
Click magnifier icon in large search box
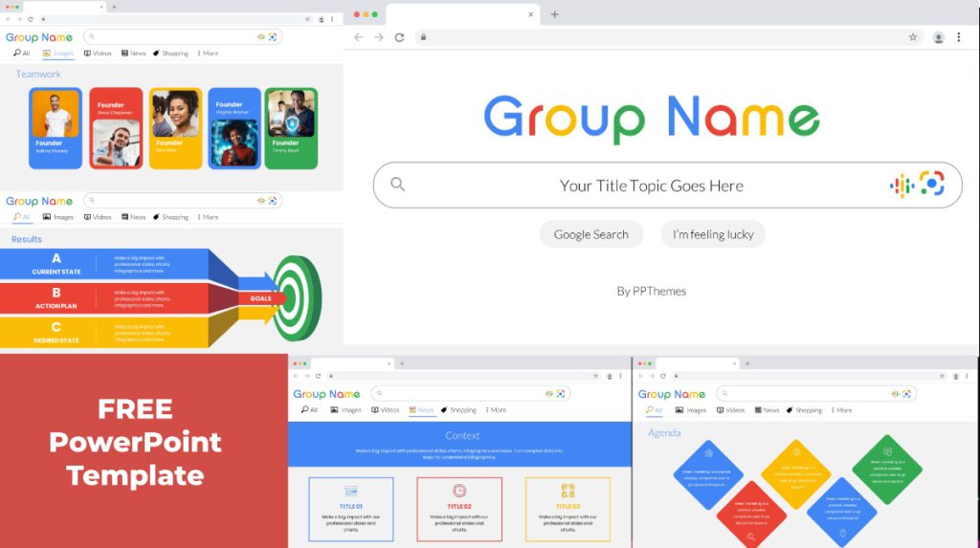[397, 185]
